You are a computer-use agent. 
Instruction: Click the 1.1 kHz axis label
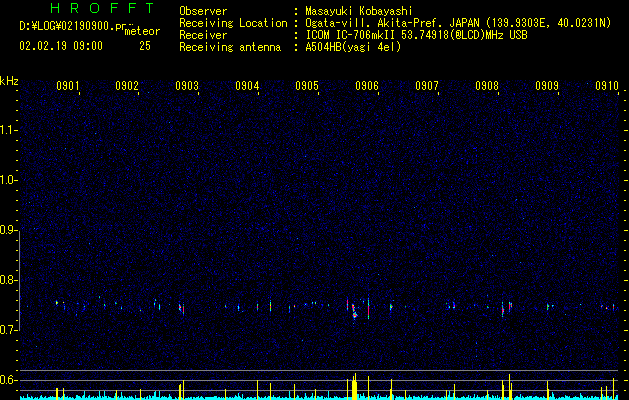click(7, 130)
